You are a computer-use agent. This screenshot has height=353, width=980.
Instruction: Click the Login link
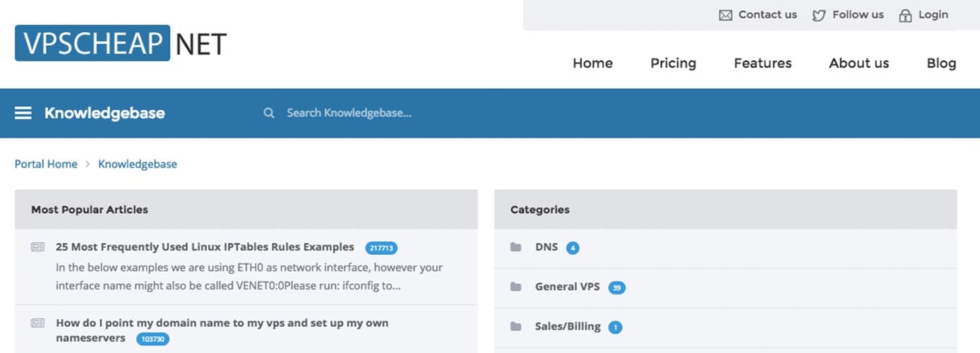tap(933, 15)
